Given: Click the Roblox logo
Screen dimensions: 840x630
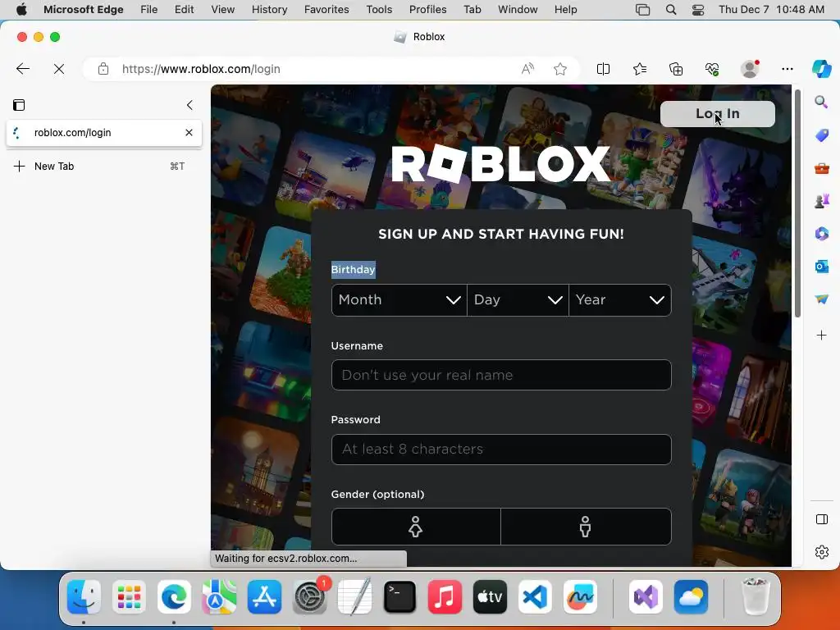Looking at the screenshot, I should coord(501,163).
